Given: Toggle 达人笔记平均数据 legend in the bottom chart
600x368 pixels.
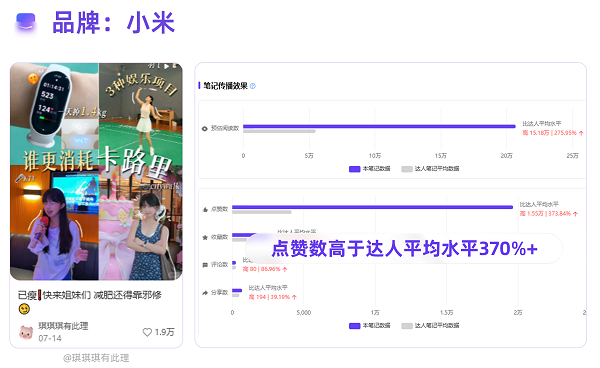Looking at the screenshot, I should click(430, 326).
